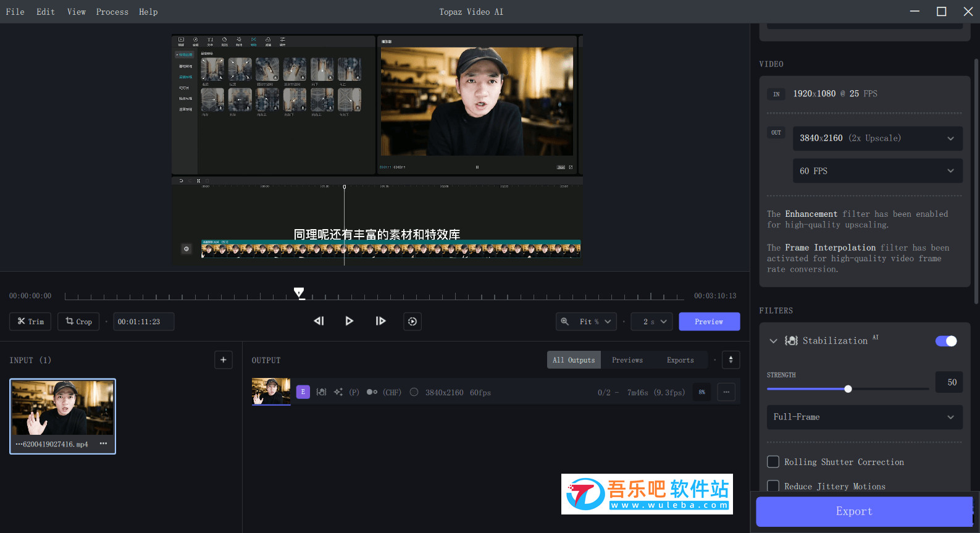Click the Crop tool button

click(78, 321)
